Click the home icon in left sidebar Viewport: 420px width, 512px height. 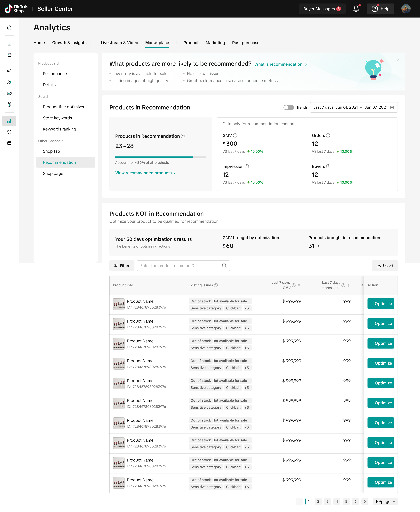(x=9, y=27)
